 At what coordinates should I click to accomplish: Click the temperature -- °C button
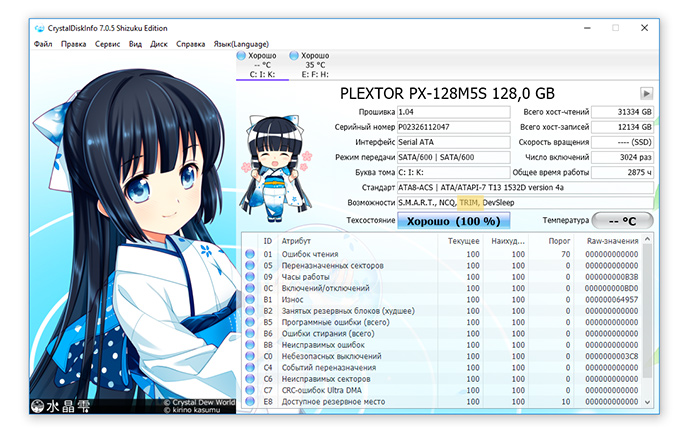point(622,221)
